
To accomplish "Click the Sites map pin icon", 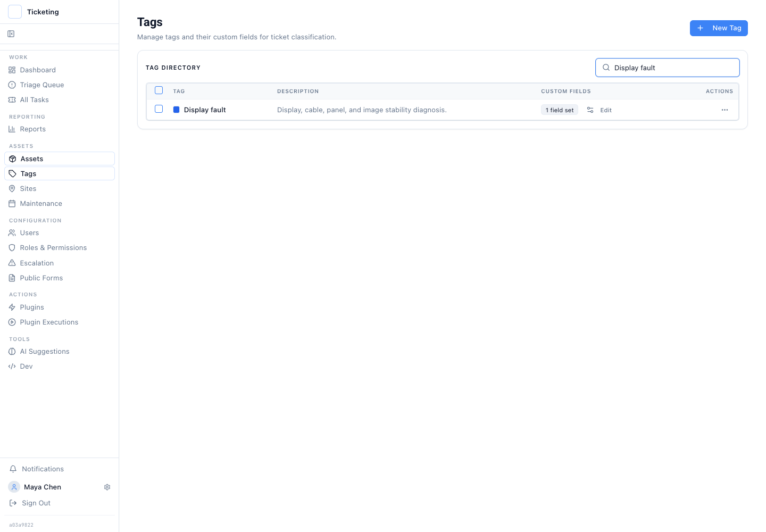I will click(x=12, y=189).
